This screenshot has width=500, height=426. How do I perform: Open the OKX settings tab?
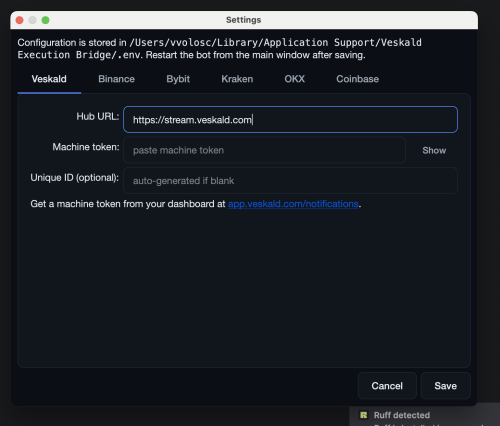tap(294, 79)
